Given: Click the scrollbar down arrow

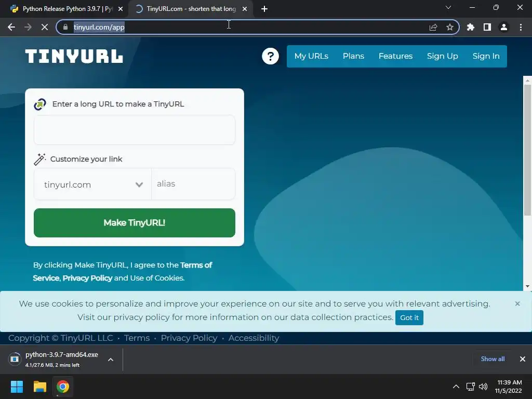Looking at the screenshot, I should [527, 286].
